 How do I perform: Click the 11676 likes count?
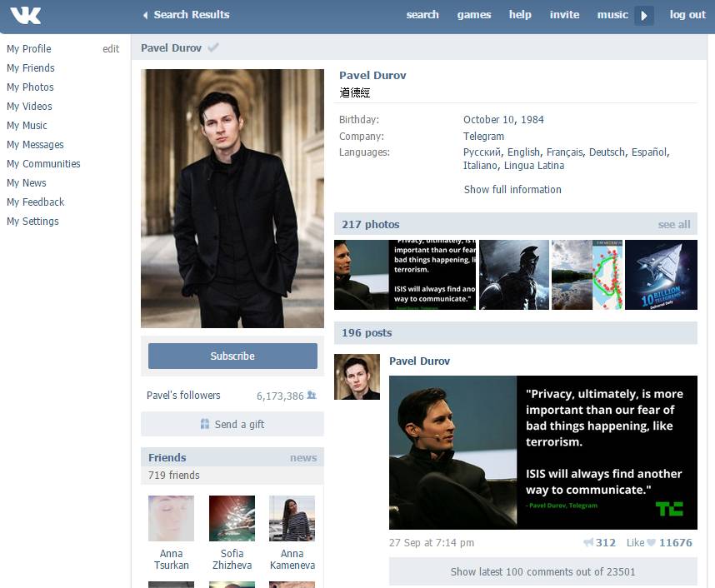(675, 542)
